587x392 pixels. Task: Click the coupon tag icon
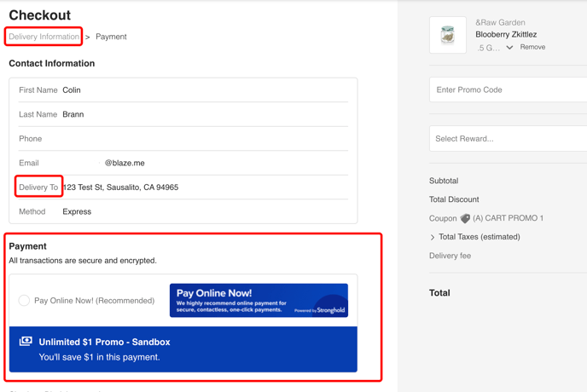tap(465, 218)
